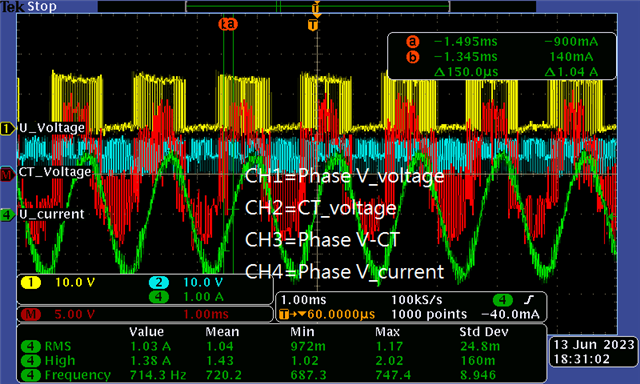Viewport: 640px width, 384px height.
Task: Click the Max column header
Action: (x=387, y=332)
